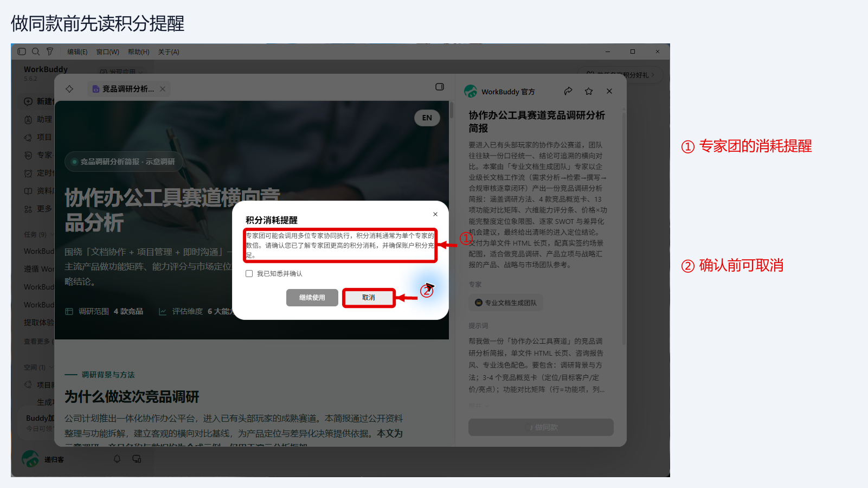Click the 为什么做这次竞品调研 heading
This screenshot has width=868, height=488.
[x=132, y=397]
